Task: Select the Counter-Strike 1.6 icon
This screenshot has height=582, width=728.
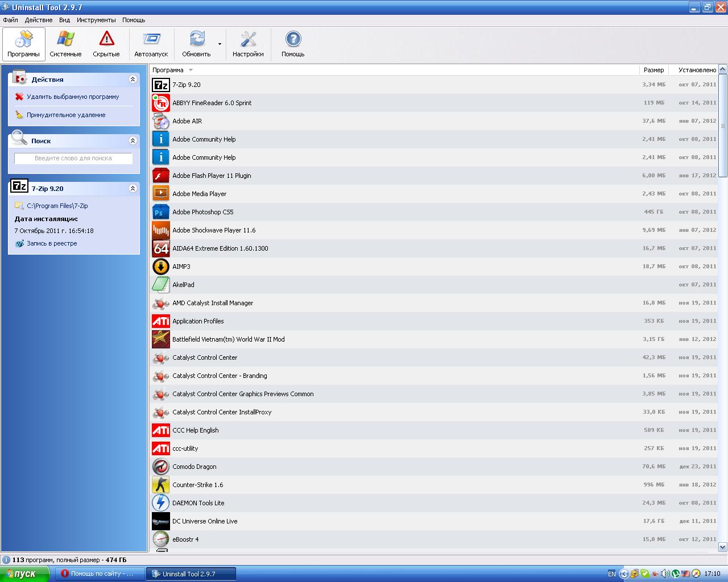Action: tap(161, 485)
